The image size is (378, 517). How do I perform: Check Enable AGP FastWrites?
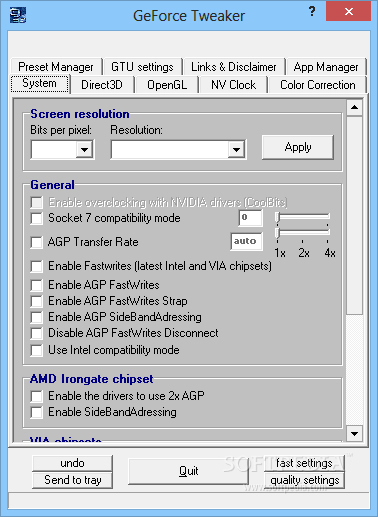click(x=36, y=285)
